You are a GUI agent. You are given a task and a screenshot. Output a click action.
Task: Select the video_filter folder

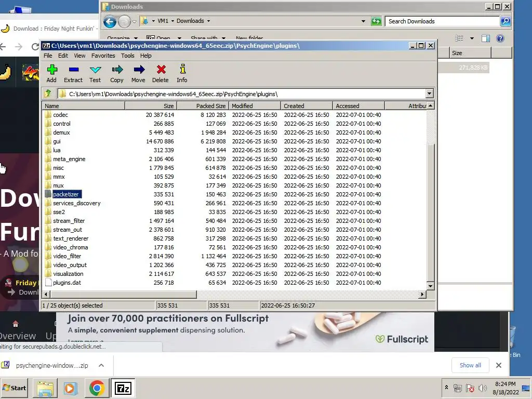(67, 256)
